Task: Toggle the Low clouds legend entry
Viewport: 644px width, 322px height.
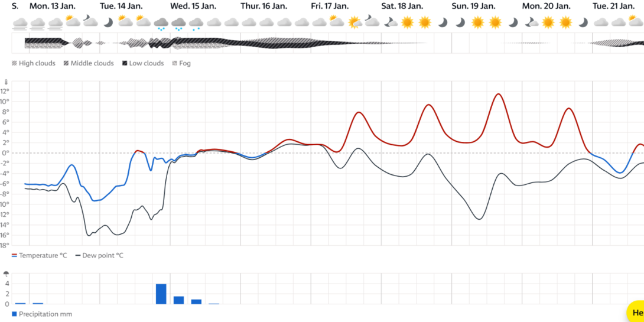Action: 143,63
